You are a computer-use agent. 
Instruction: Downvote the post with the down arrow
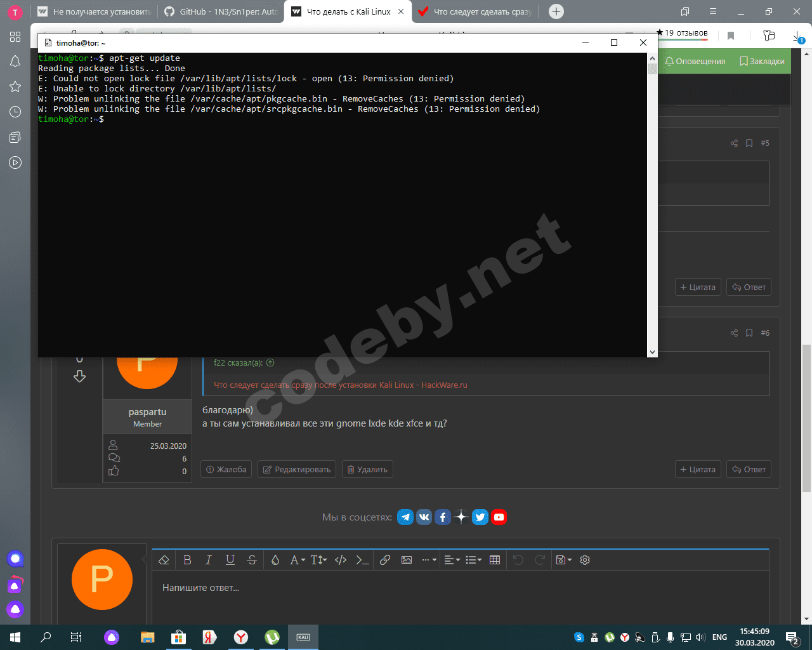(79, 376)
